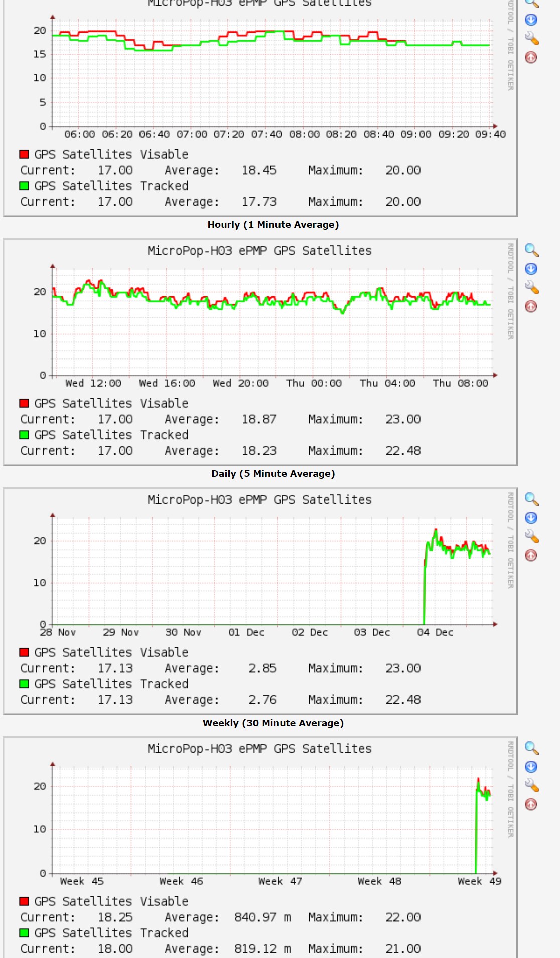Click the red Satellites Visable swatch in the Daily legend

(24, 403)
